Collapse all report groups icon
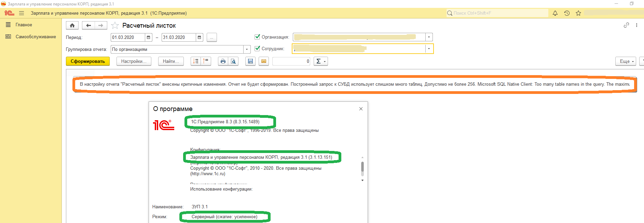The height and width of the screenshot is (223, 644). click(206, 61)
